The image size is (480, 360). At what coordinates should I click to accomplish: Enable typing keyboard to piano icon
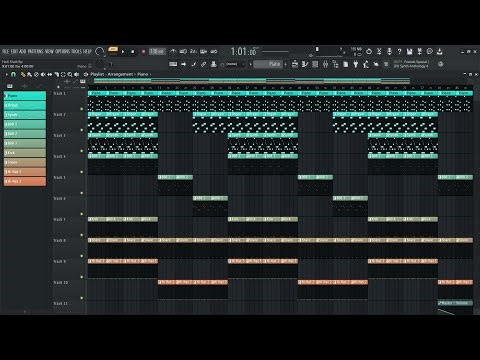tap(173, 64)
